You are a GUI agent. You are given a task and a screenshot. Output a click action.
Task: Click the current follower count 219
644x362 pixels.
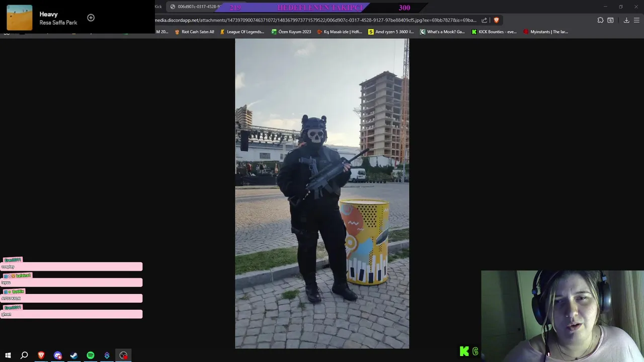coord(235,8)
